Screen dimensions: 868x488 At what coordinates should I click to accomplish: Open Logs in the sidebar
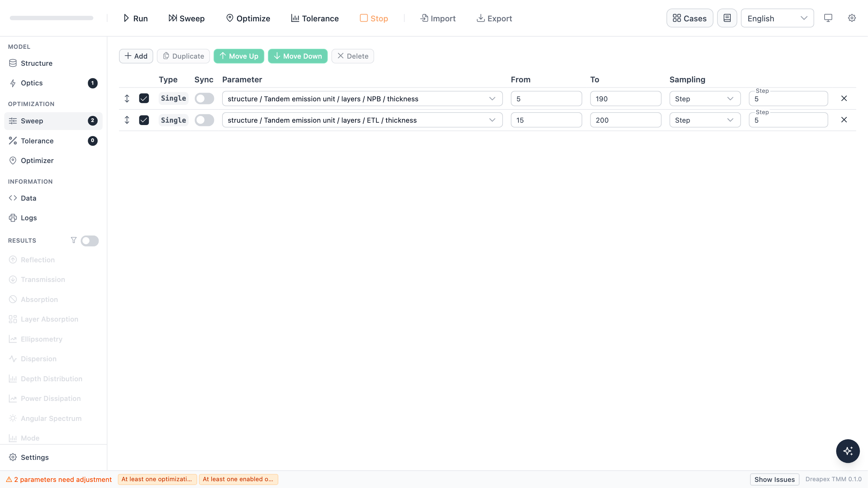pos(53,218)
